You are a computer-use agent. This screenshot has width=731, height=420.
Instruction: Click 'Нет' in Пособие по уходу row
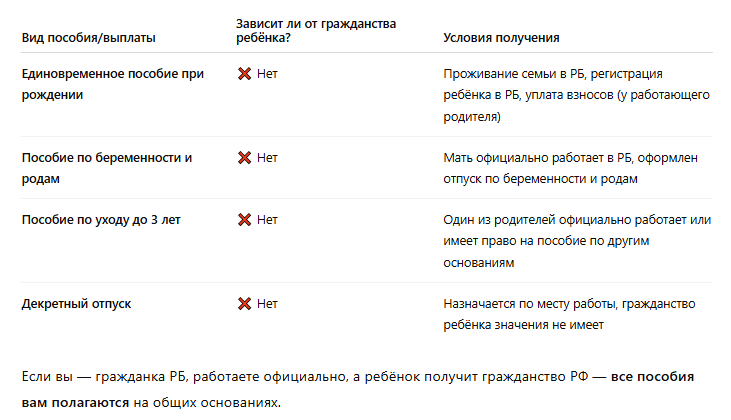pos(267,219)
